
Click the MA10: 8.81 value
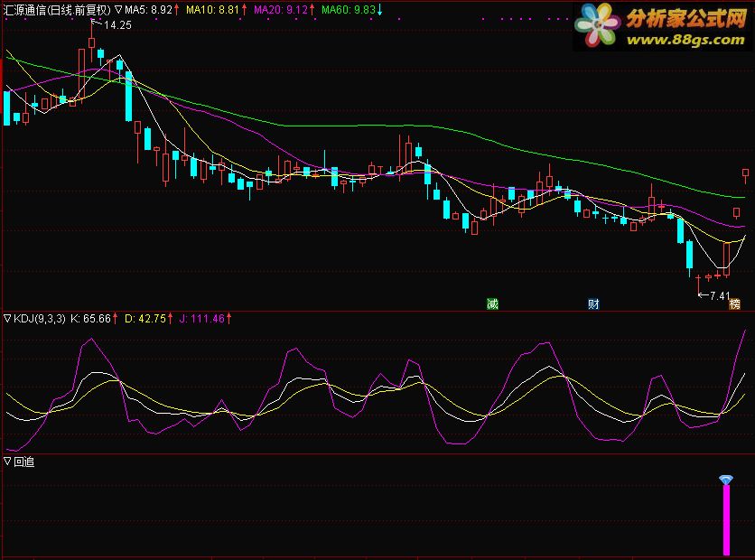pyautogui.click(x=212, y=10)
